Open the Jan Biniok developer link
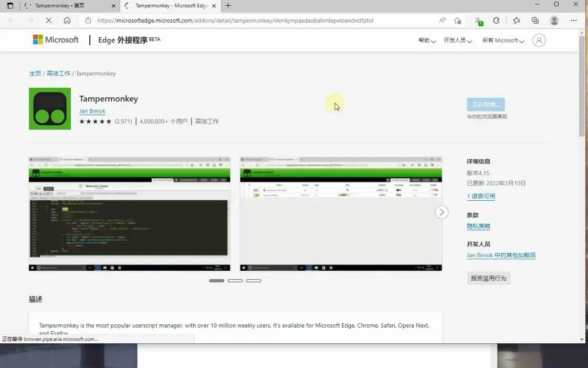Viewport: 588px width, 368px height. pos(92,111)
